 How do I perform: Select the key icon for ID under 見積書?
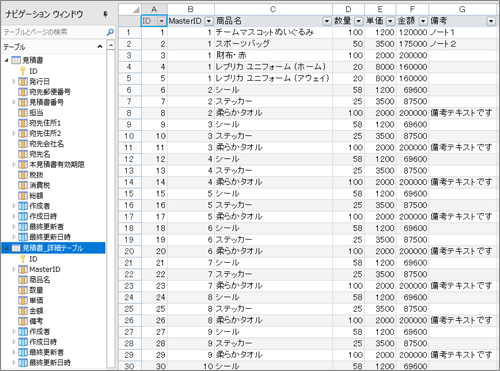(x=23, y=71)
